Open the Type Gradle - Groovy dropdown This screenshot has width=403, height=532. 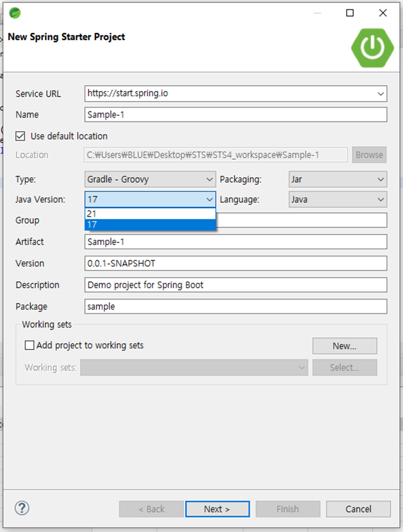pyautogui.click(x=150, y=179)
